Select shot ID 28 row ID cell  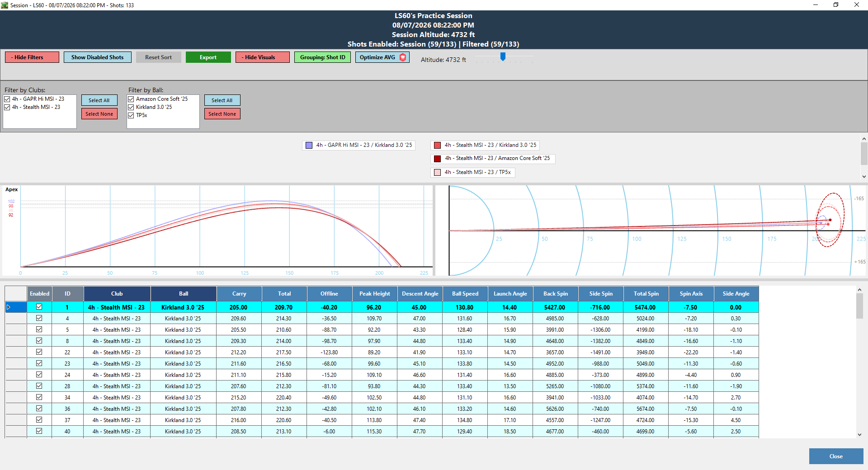67,386
